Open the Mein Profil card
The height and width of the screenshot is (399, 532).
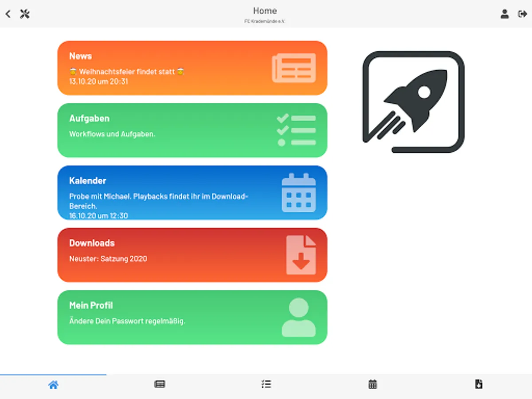click(x=192, y=317)
